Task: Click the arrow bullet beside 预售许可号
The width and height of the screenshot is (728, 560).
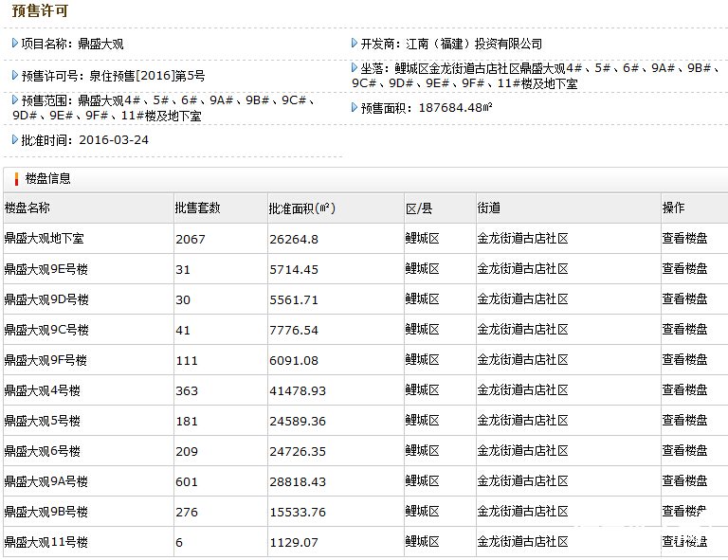Action: coord(15,75)
